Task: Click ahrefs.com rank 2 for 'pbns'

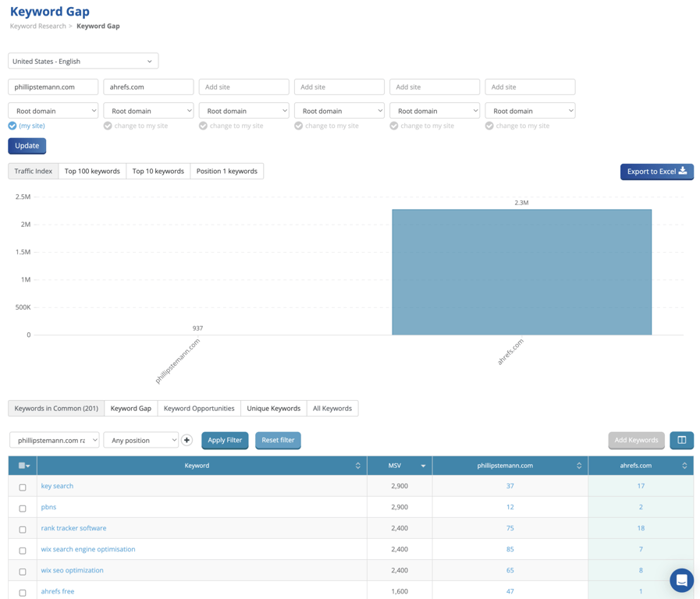Action: 641,507
